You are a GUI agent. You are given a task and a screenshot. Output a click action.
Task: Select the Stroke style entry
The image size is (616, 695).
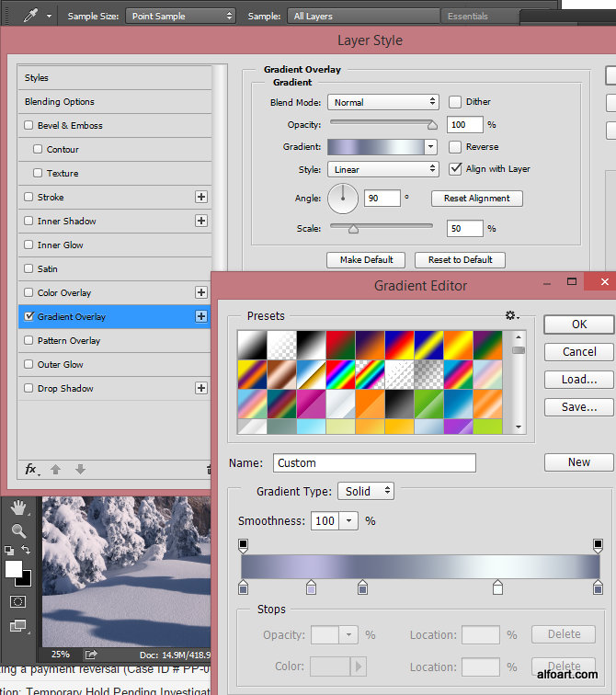pyautogui.click(x=51, y=198)
